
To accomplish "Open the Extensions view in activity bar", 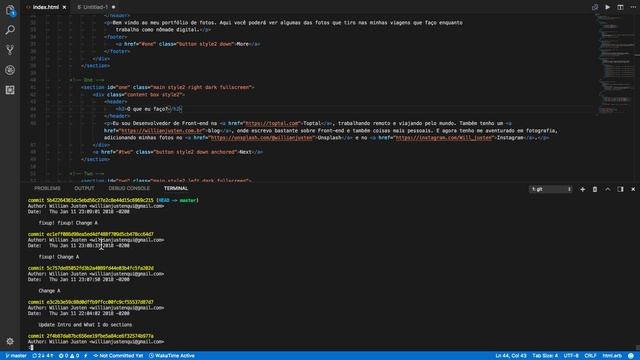I will click(10, 90).
